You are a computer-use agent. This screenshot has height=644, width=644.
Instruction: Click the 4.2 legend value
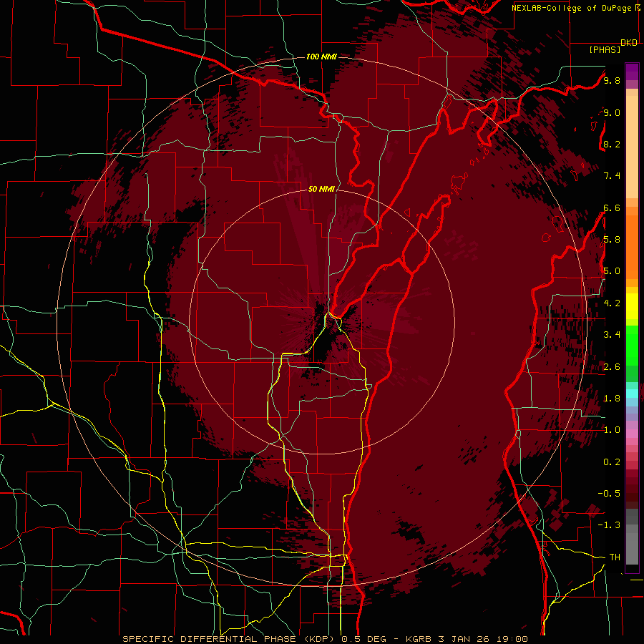[x=612, y=303]
